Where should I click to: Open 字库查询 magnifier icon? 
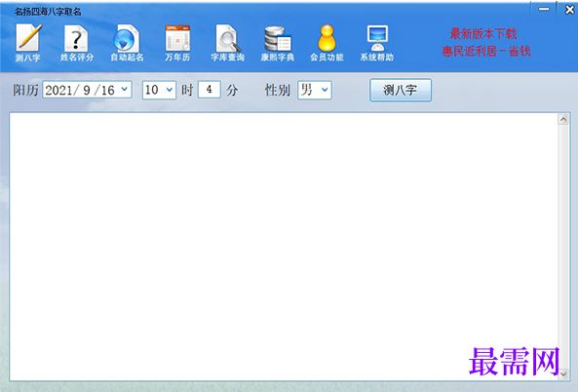coord(227,42)
